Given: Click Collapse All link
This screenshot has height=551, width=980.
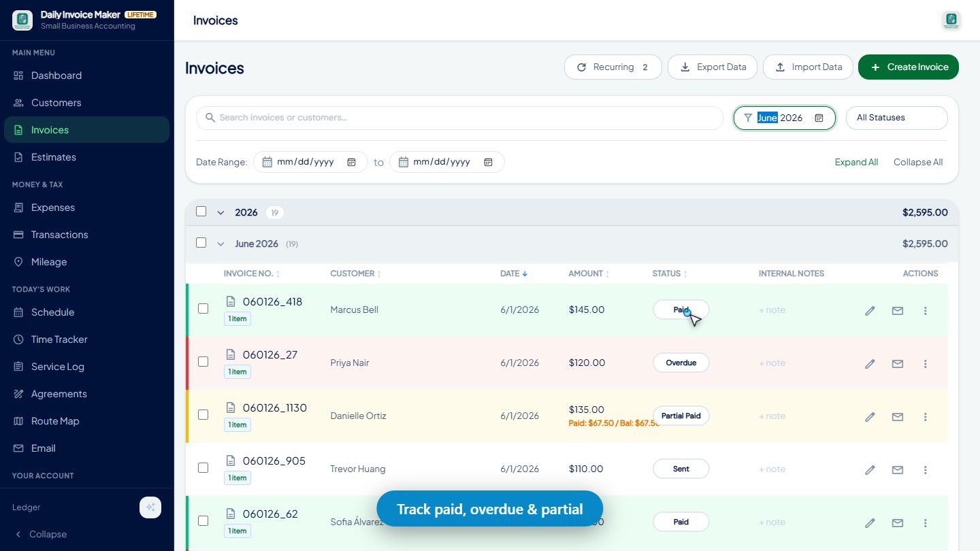Looking at the screenshot, I should [918, 162].
